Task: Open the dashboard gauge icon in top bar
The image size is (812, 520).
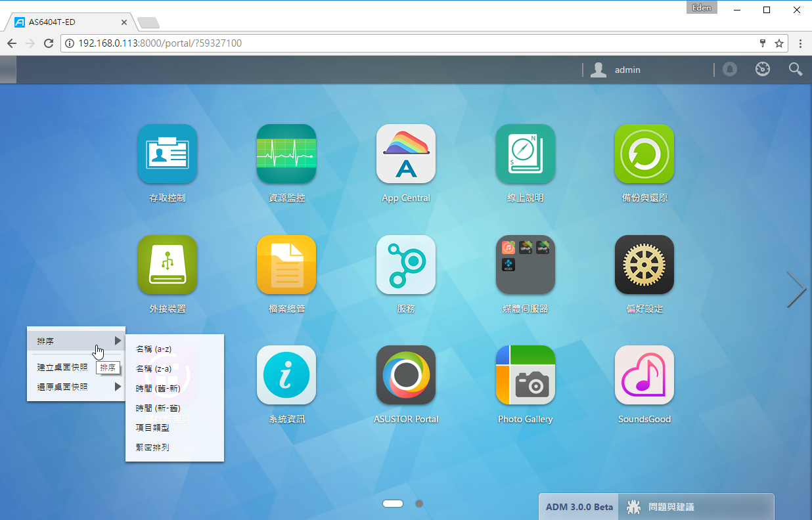Action: click(763, 69)
